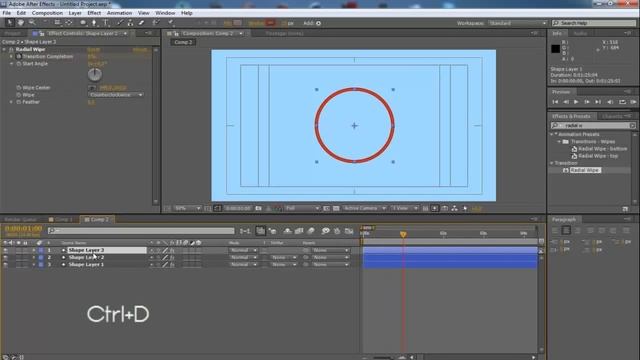The width and height of the screenshot is (640, 360).
Task: Open the Window menu
Action: coord(165,13)
